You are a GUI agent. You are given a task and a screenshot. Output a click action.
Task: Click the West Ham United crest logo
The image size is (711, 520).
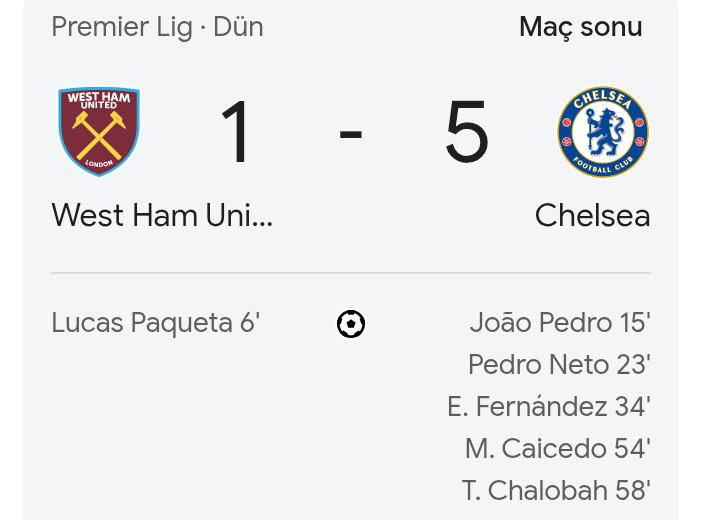click(x=99, y=131)
